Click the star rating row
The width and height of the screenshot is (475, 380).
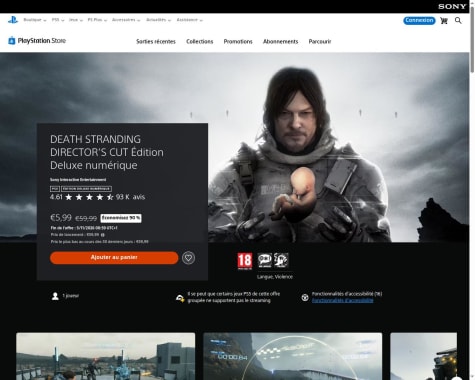(x=89, y=197)
